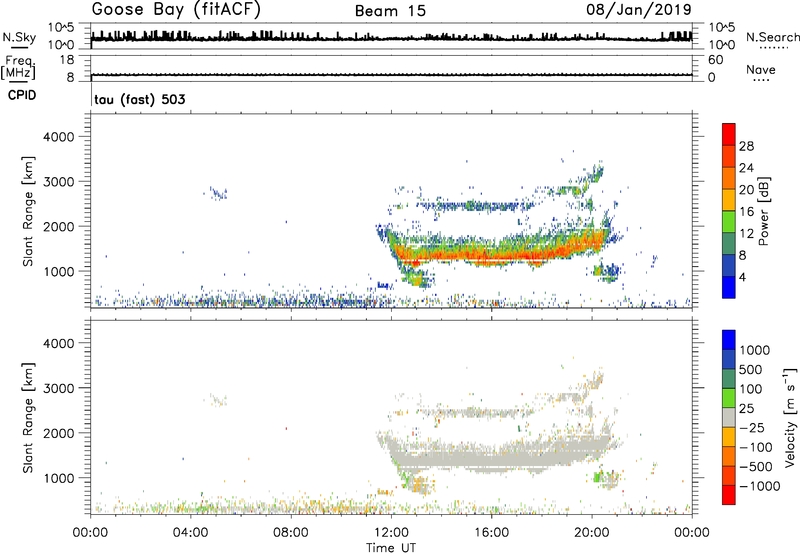Click the '18' tick on the frequency axis
Screen dimensions: 800x554
point(67,60)
